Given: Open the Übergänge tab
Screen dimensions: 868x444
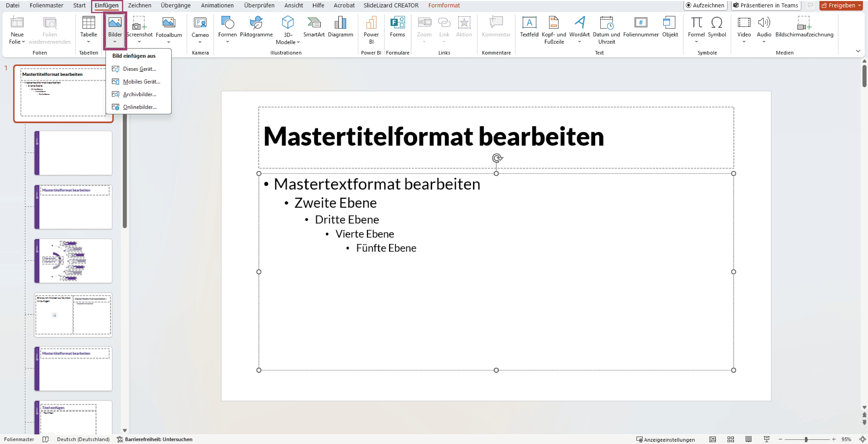Looking at the screenshot, I should point(176,5).
